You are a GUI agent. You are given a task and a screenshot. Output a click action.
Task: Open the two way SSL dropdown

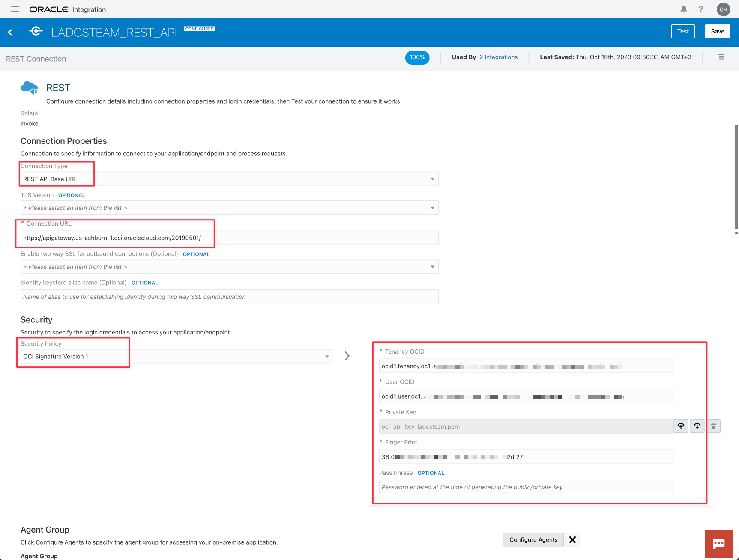(x=432, y=266)
